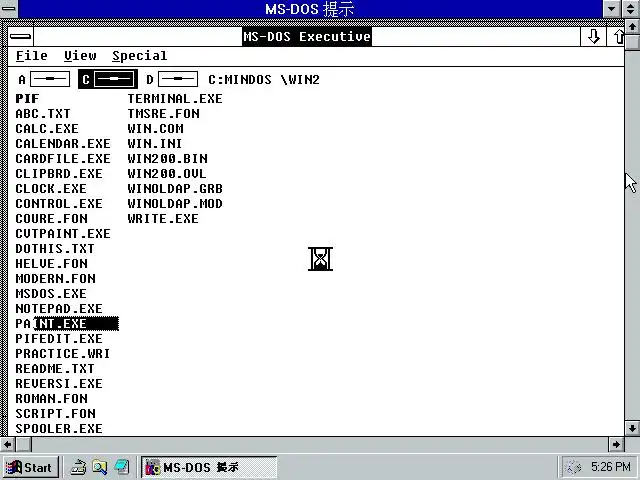
Task: Select COURE.FON file
Action: [51, 219]
